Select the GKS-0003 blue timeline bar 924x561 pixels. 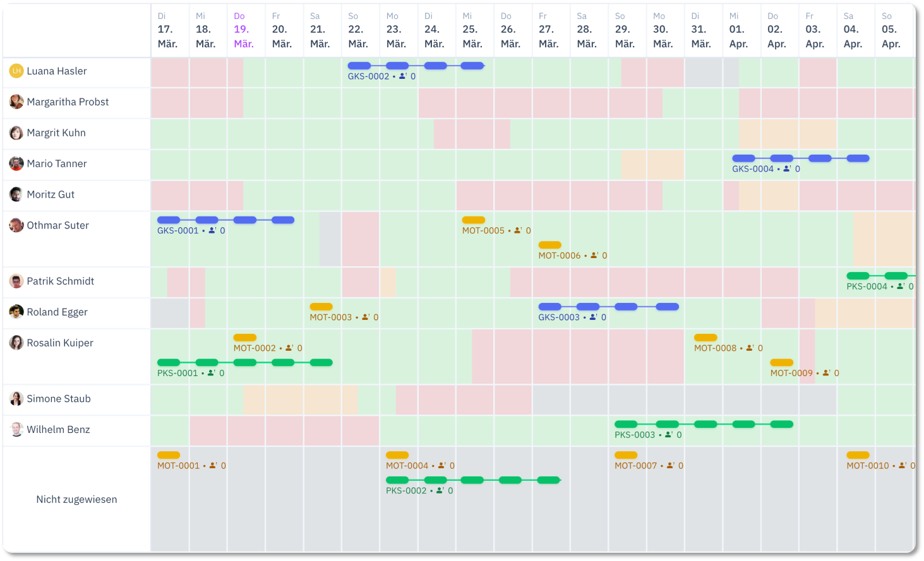pos(608,307)
